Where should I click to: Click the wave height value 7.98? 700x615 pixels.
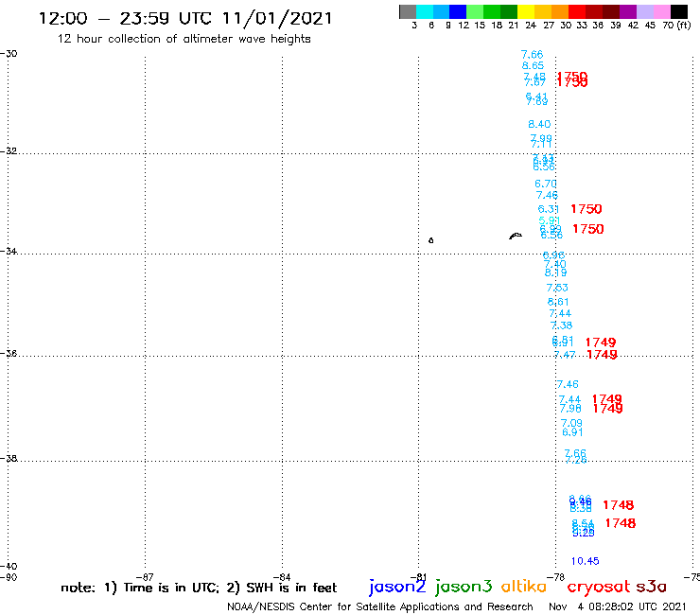[570, 409]
